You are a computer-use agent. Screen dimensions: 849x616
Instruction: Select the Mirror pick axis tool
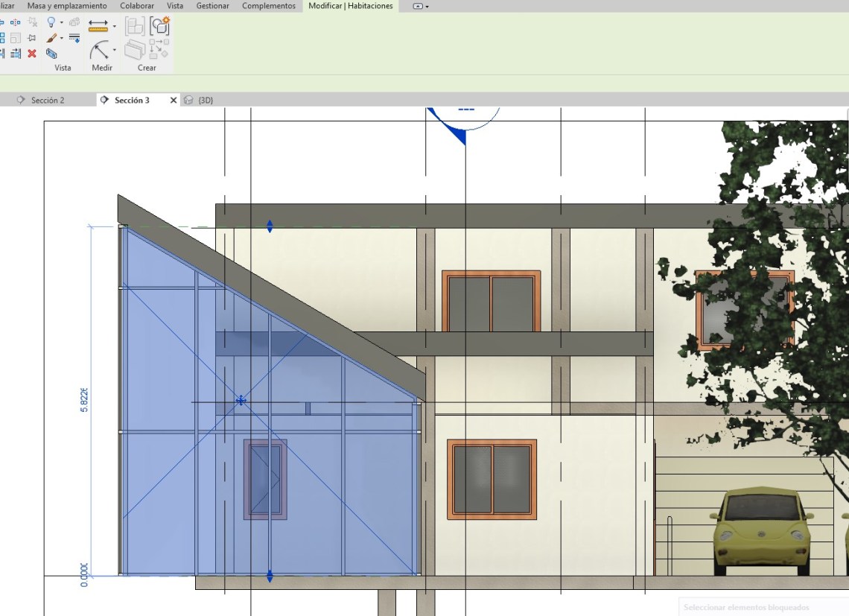point(16,22)
